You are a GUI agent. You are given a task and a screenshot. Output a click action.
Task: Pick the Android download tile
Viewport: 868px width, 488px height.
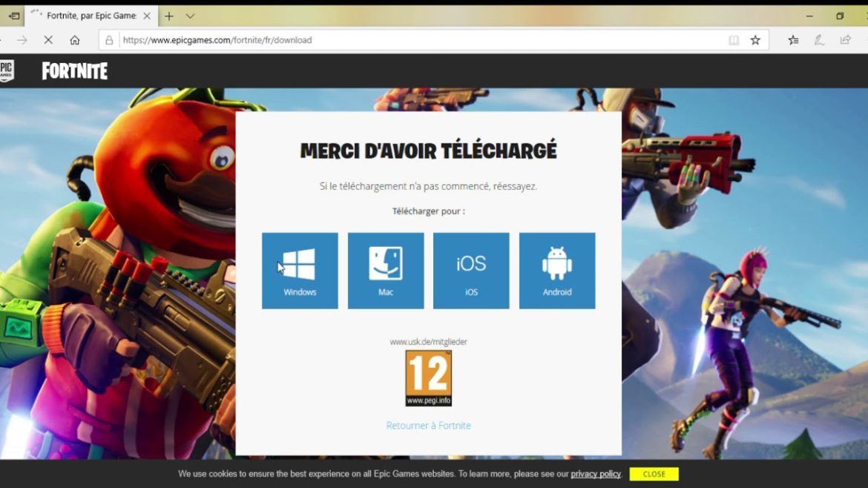(557, 271)
